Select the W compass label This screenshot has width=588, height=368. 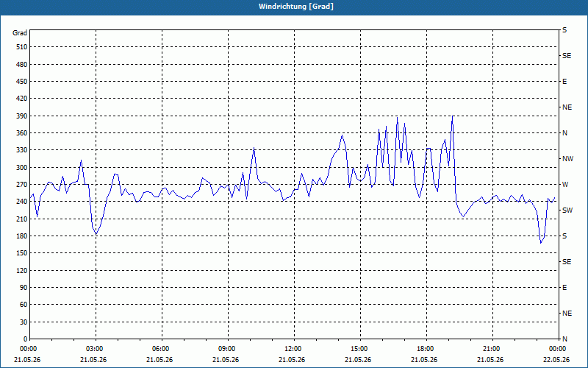point(565,185)
